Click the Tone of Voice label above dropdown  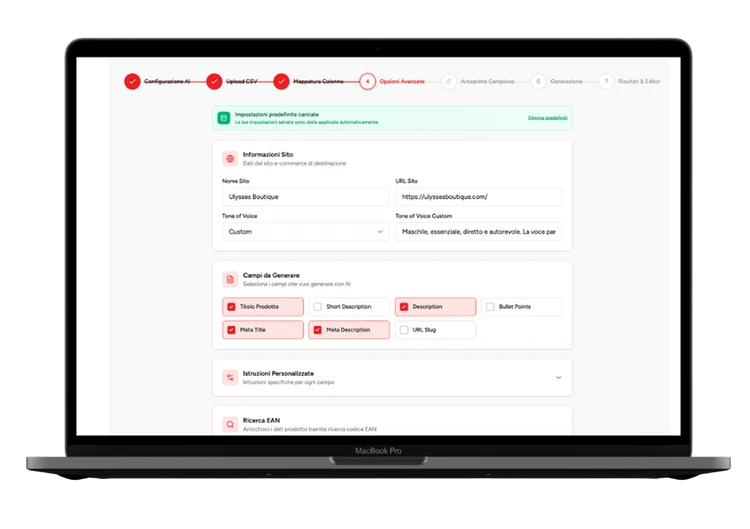[x=240, y=216]
